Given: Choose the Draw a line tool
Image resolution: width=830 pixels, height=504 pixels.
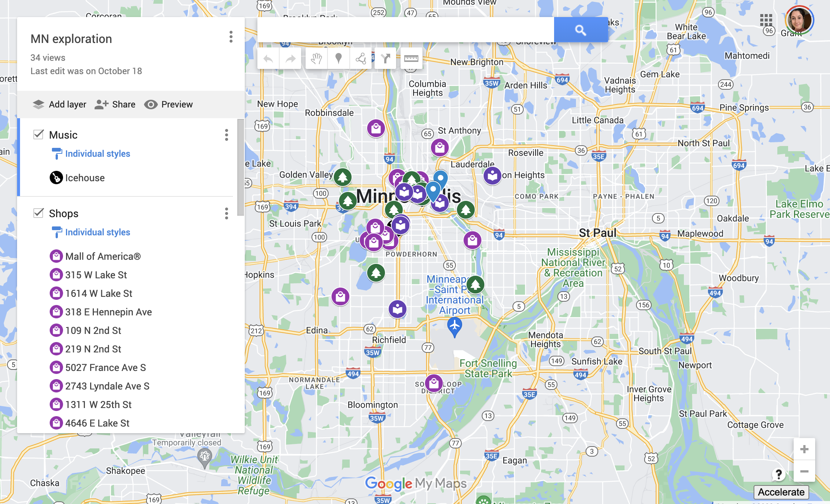Looking at the screenshot, I should point(360,59).
